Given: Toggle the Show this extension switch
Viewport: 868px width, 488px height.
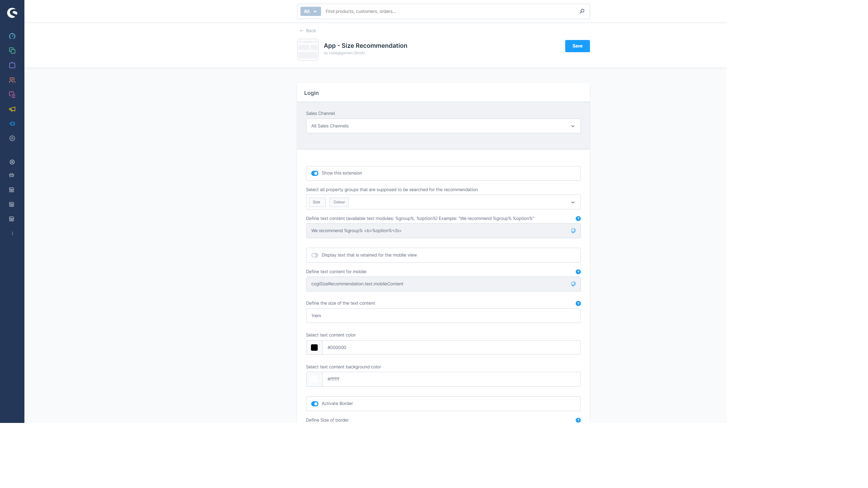Looking at the screenshot, I should (x=315, y=173).
